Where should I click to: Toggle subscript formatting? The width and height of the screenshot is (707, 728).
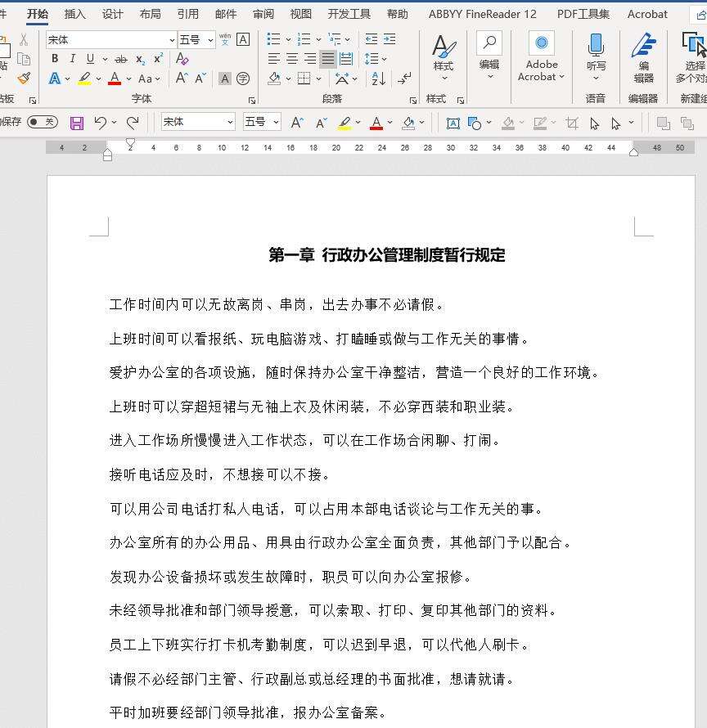140,59
